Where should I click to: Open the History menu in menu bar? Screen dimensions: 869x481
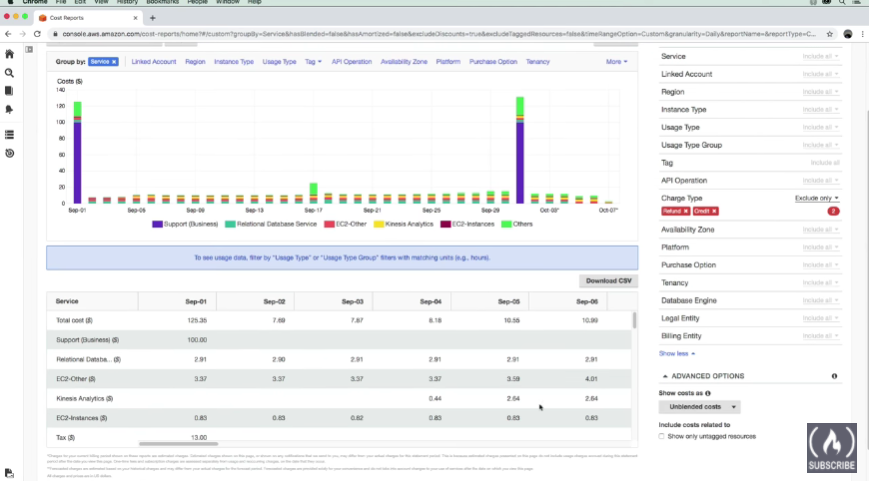click(127, 2)
